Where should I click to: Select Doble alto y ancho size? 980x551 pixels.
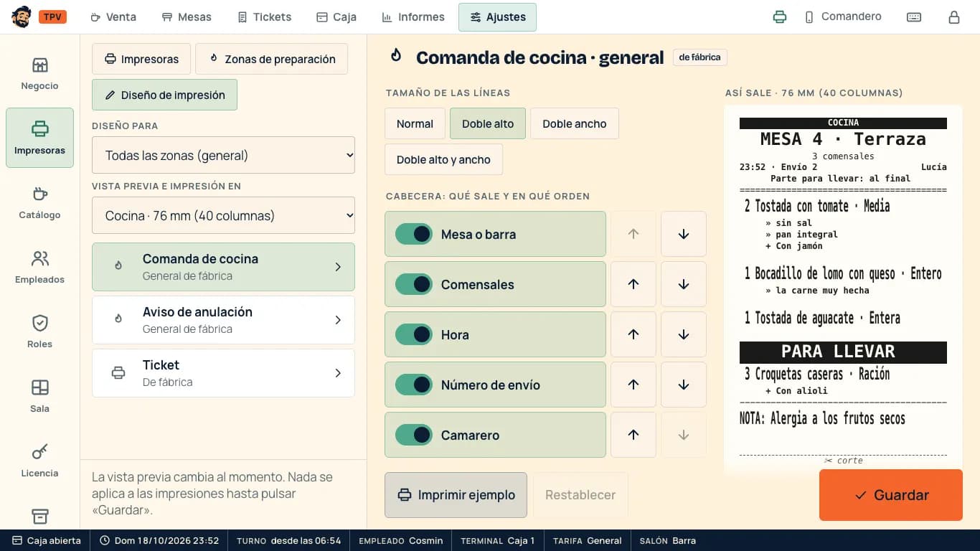[x=443, y=159]
